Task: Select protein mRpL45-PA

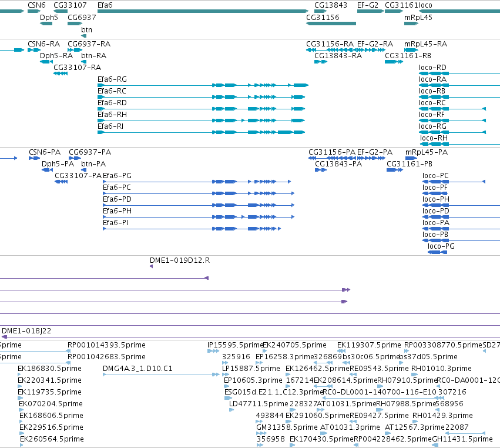Action: pos(427,152)
